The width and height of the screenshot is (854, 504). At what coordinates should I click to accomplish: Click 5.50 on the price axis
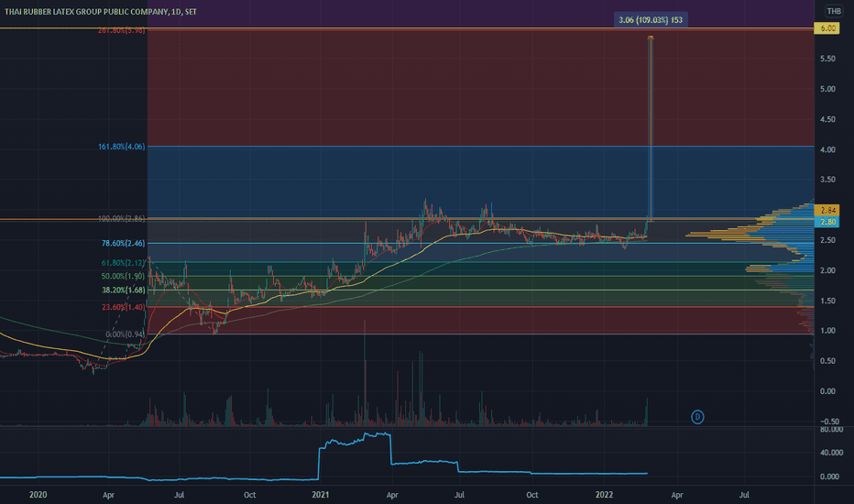tap(827, 59)
